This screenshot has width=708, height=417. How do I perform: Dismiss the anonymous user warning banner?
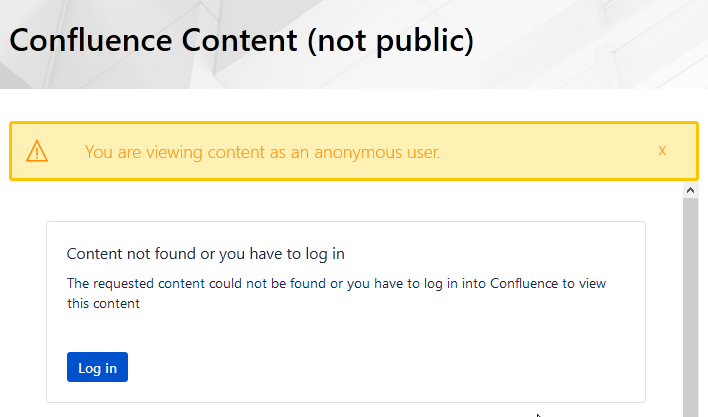tap(662, 150)
